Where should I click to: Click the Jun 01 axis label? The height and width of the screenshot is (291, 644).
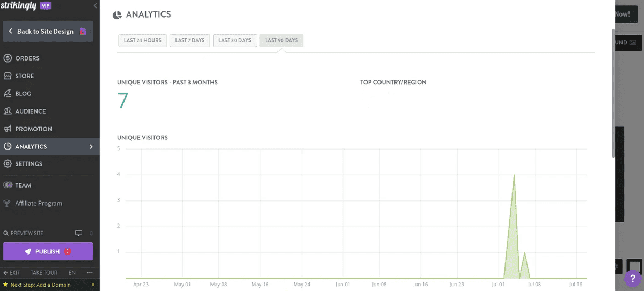(343, 285)
